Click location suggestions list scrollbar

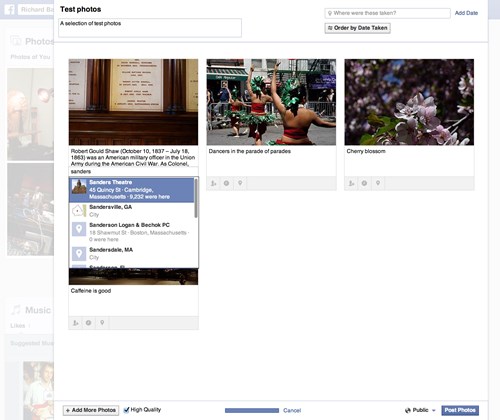(196, 198)
